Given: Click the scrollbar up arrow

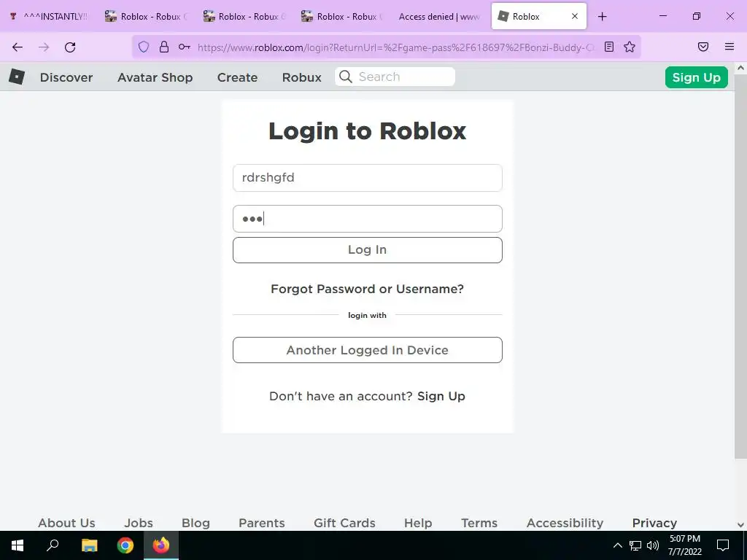Looking at the screenshot, I should (740, 68).
